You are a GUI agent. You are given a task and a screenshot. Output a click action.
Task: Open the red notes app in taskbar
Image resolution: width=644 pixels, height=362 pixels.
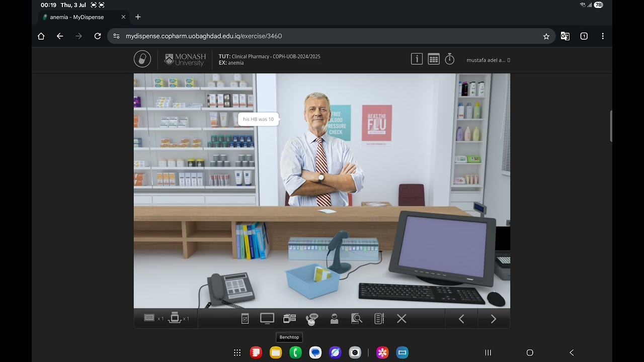[x=256, y=352]
